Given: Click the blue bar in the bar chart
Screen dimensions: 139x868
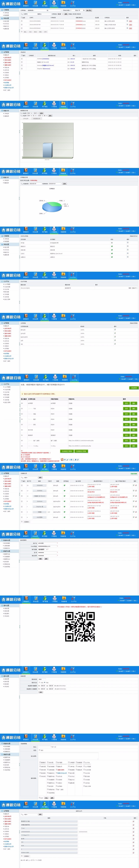Looking at the screenshot, I should [48, 150].
